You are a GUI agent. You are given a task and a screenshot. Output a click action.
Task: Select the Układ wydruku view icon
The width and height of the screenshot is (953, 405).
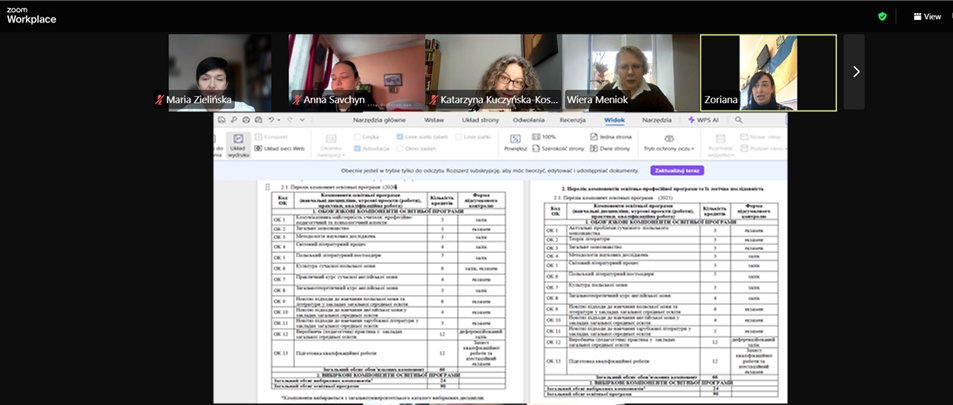(238, 143)
